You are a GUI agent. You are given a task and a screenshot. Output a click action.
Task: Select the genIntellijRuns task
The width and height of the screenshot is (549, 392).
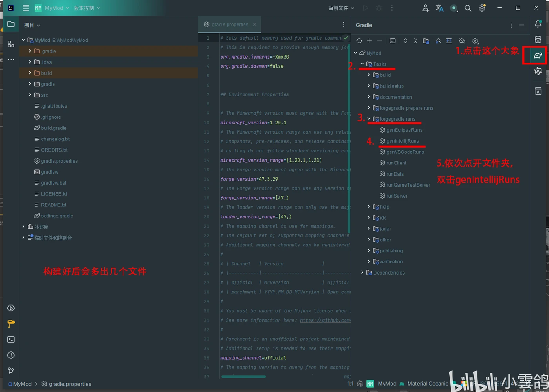(x=402, y=141)
